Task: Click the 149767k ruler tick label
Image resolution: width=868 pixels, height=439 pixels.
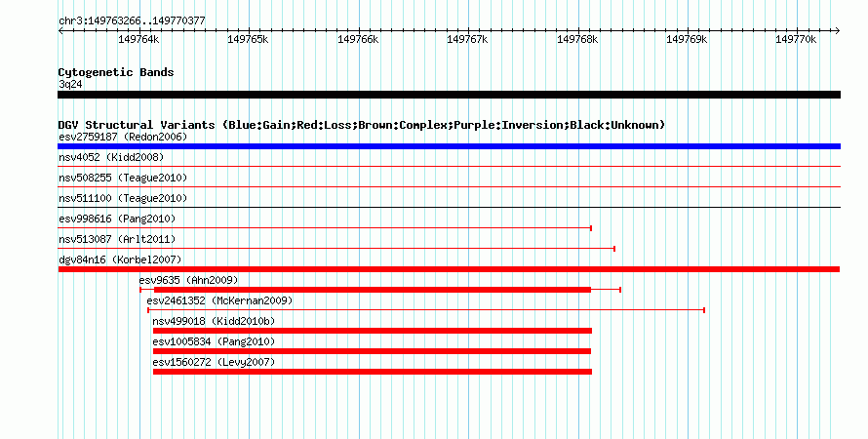Action: (x=467, y=39)
